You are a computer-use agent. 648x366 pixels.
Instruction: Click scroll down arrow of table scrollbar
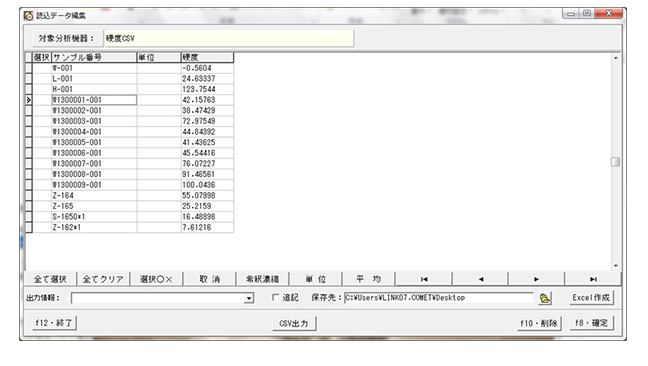coord(615,266)
